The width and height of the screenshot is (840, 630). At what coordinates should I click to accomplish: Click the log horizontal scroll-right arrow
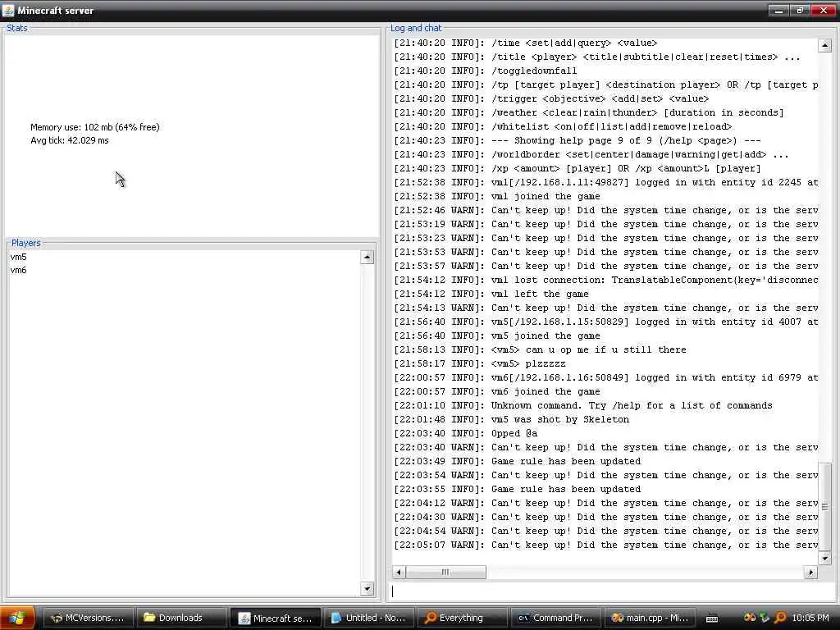810,572
